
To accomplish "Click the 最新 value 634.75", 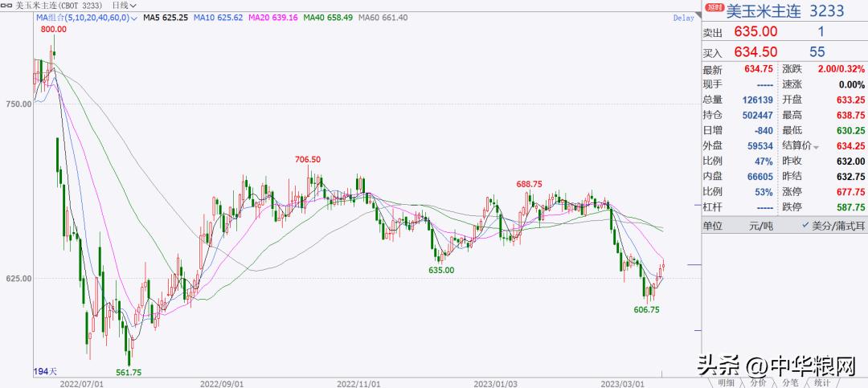I will [x=757, y=69].
